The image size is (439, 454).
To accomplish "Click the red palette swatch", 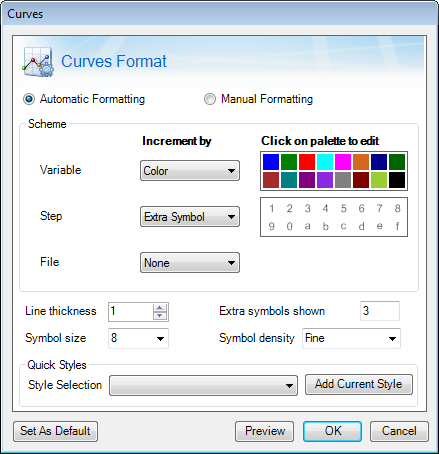I will click(307, 162).
